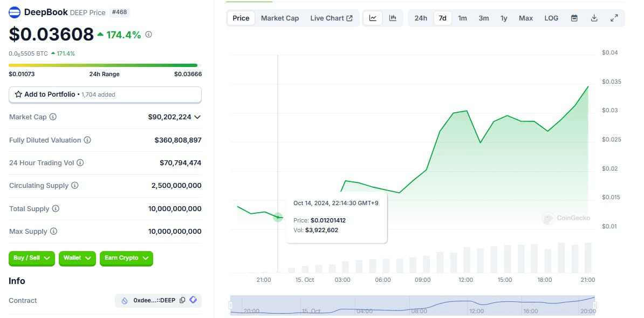Viewport: 644px width, 318px height.
Task: Switch to line chart view
Action: point(373,18)
